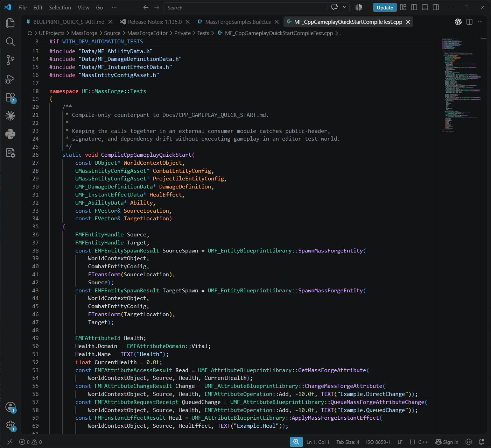Viewport: 491px width, 448px height.
Task: Expand the Source breadcrumb segment
Action: click(x=112, y=33)
